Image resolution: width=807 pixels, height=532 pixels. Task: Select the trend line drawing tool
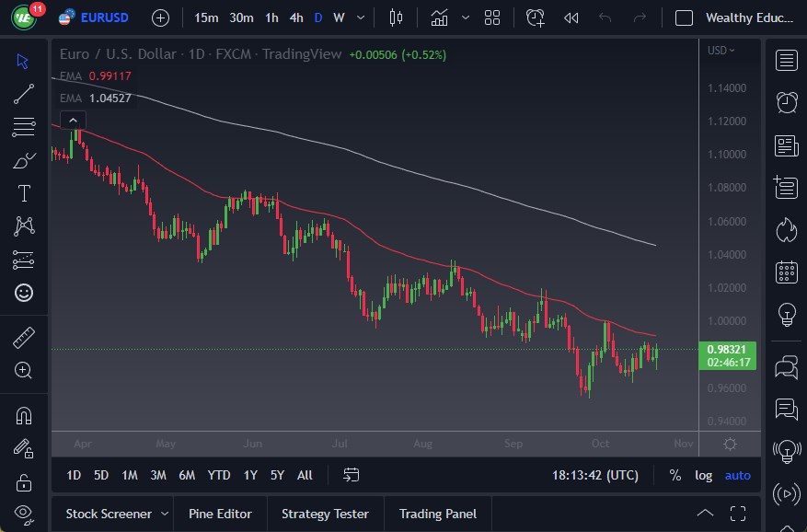23,93
